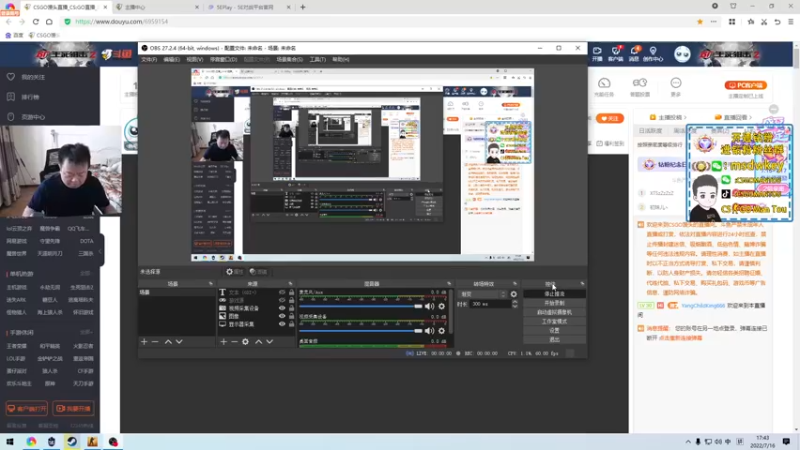Viewport: 800px width, 450px height.
Task: Click the Audio Mixer dock popout icon in its header
Action: point(449,284)
